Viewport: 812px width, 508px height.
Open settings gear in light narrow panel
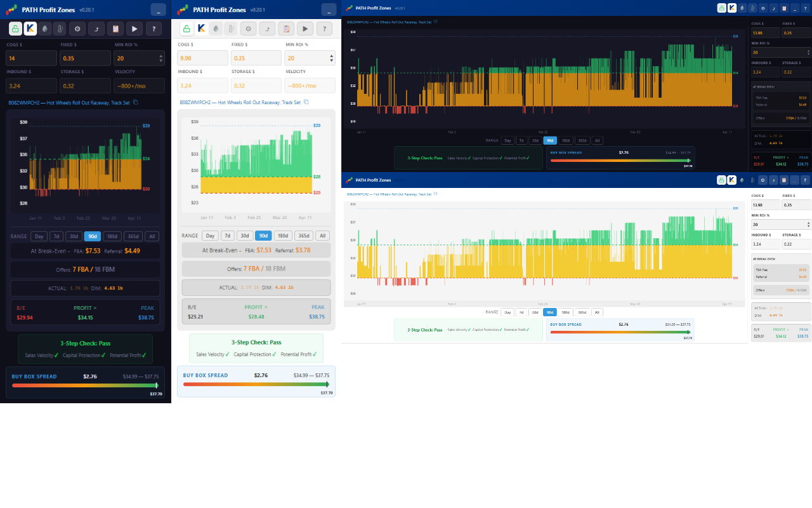249,29
